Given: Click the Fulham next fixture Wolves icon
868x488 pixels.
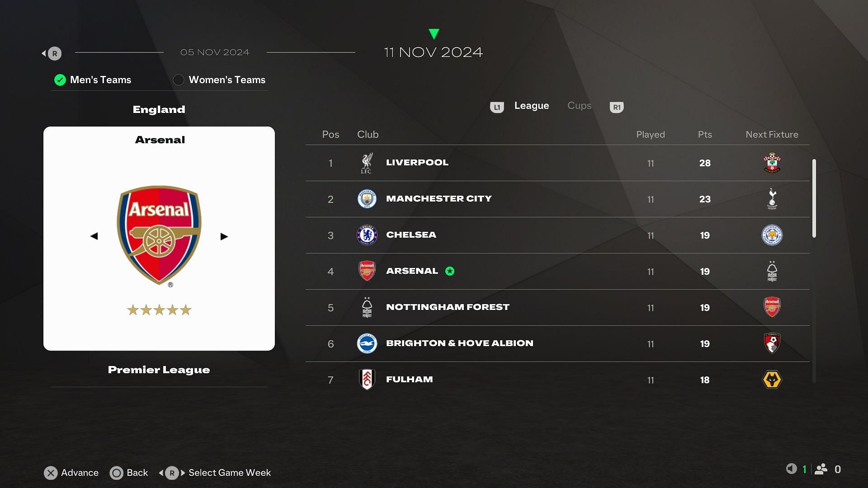Looking at the screenshot, I should pyautogui.click(x=771, y=380).
